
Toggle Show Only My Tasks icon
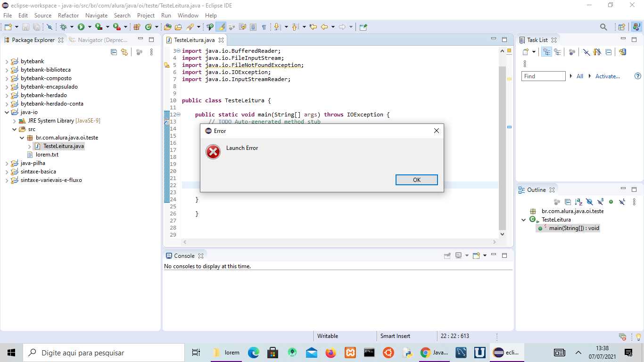coord(597,52)
